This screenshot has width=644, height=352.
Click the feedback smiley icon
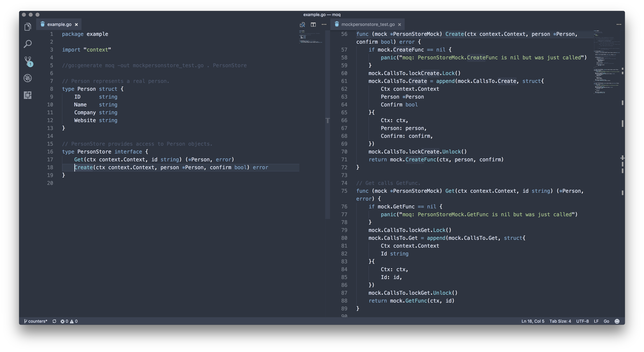tap(617, 321)
